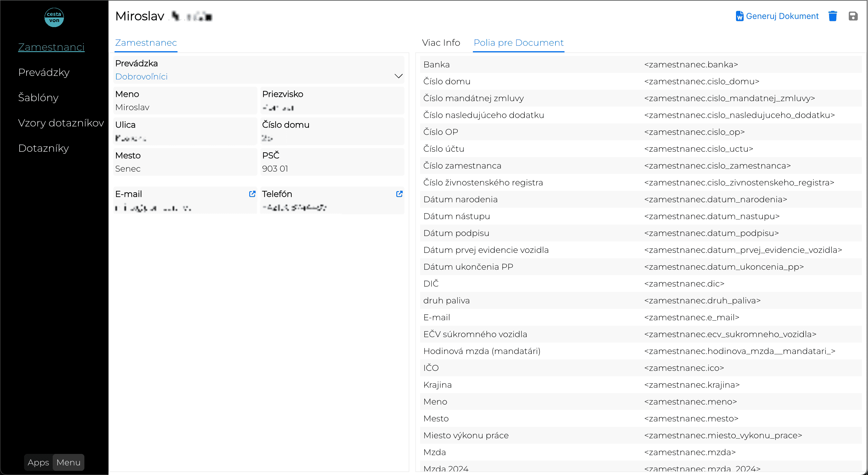Select the Zamestnanec tab
868x475 pixels.
pos(146,43)
